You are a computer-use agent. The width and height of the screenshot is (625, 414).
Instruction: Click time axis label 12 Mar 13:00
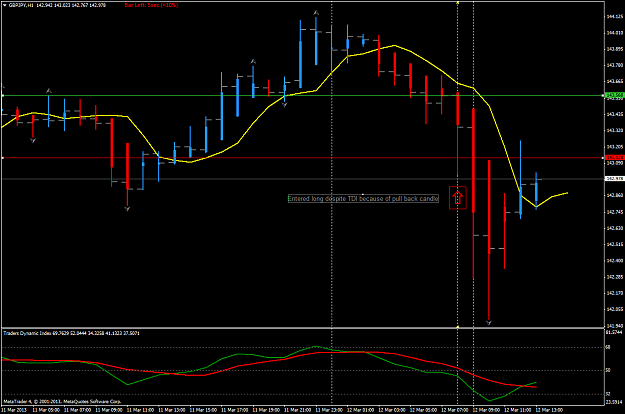click(549, 410)
